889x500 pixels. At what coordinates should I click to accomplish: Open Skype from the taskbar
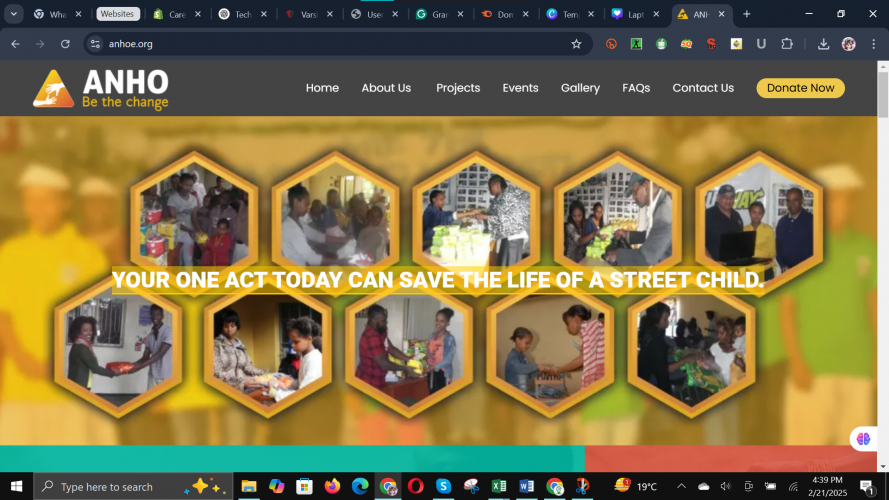pyautogui.click(x=443, y=486)
